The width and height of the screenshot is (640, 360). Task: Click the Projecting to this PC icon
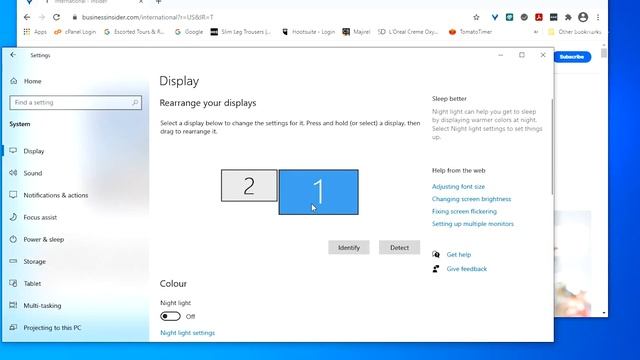tap(13, 327)
